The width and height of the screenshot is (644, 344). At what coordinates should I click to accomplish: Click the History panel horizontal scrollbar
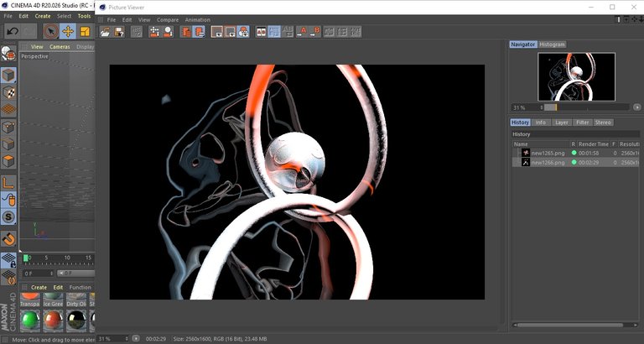click(569, 325)
